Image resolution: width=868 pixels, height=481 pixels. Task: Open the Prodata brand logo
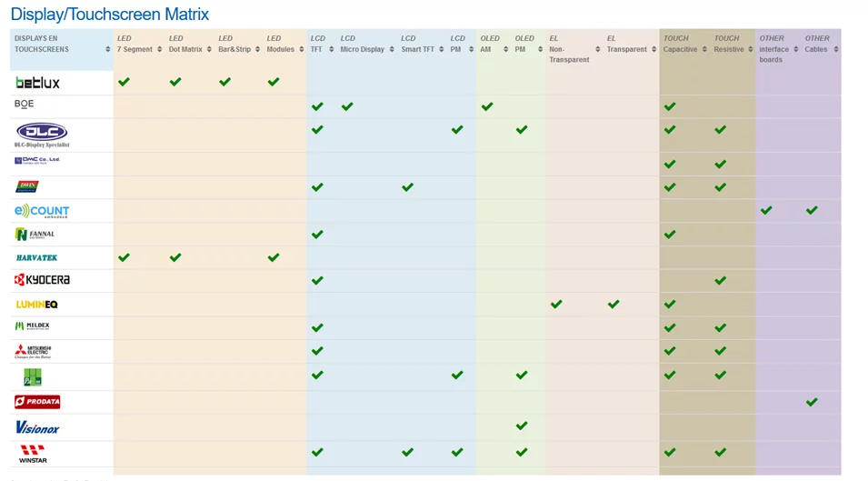tap(37, 402)
